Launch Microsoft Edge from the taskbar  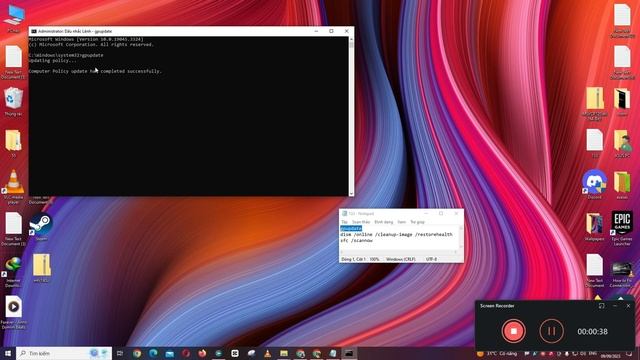[x=153, y=353]
